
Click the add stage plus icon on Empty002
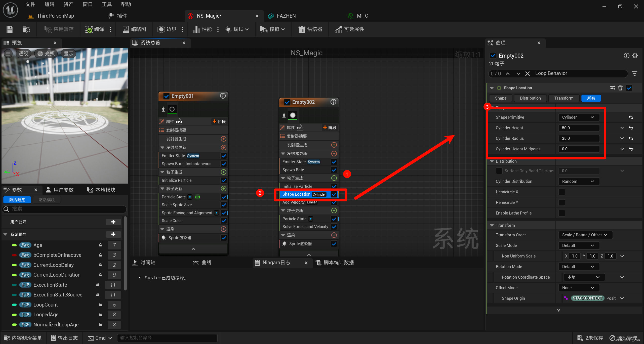point(328,127)
